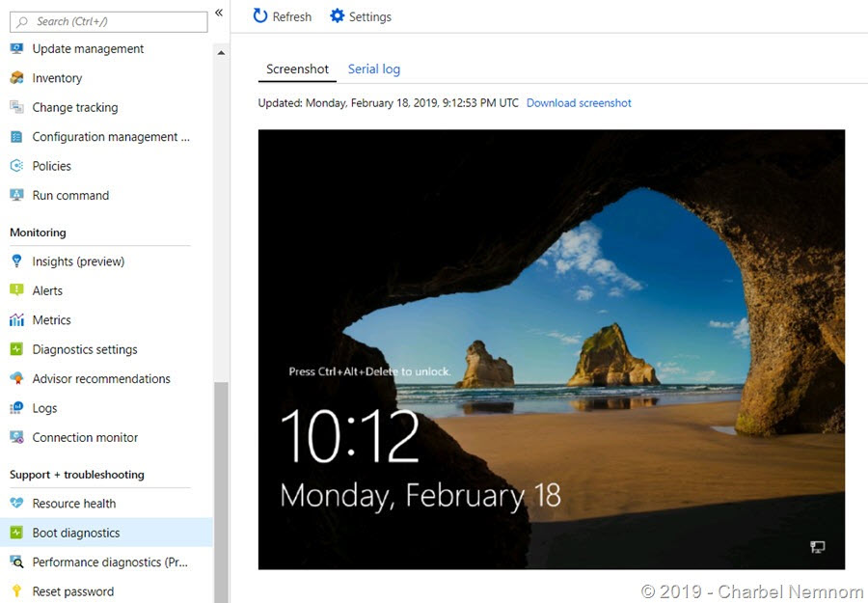Click the Support + troubleshooting heading
The width and height of the screenshot is (868, 603).
click(x=77, y=475)
